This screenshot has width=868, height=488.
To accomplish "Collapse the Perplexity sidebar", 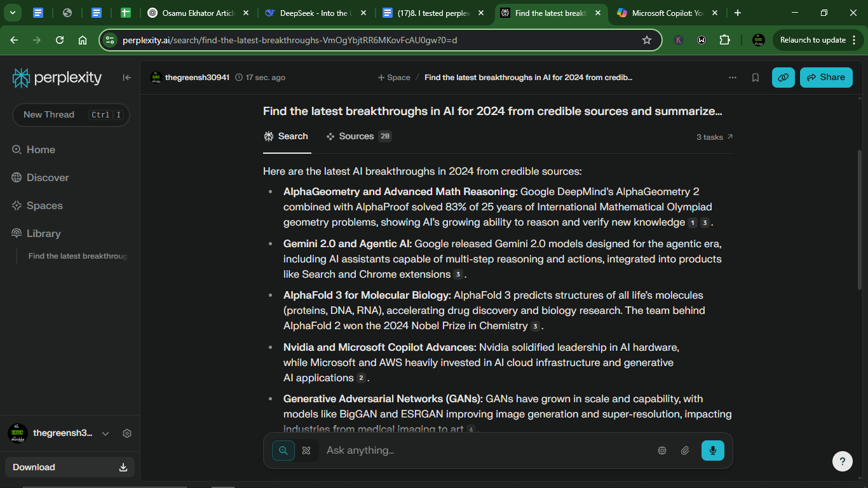I will [x=127, y=78].
